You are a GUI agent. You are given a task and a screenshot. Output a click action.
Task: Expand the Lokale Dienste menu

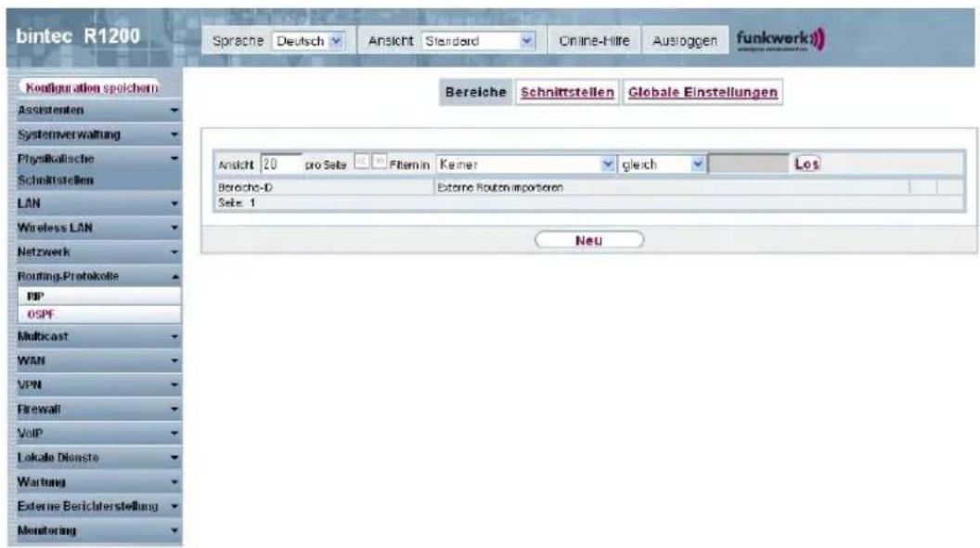(98, 457)
